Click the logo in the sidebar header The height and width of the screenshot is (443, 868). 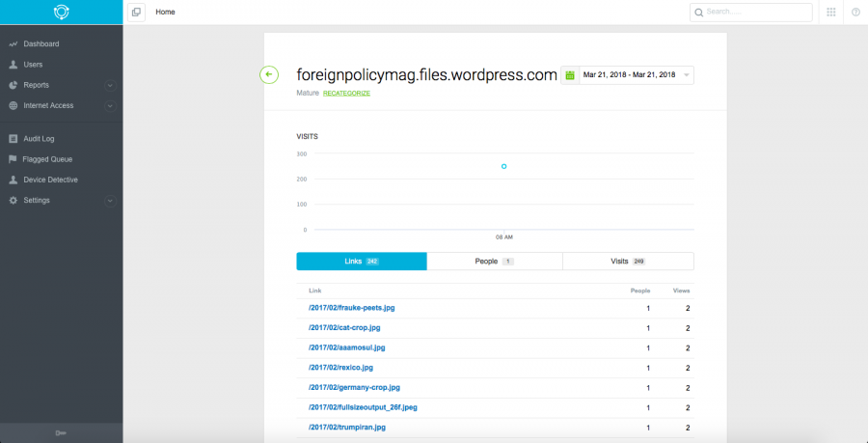pos(61,13)
